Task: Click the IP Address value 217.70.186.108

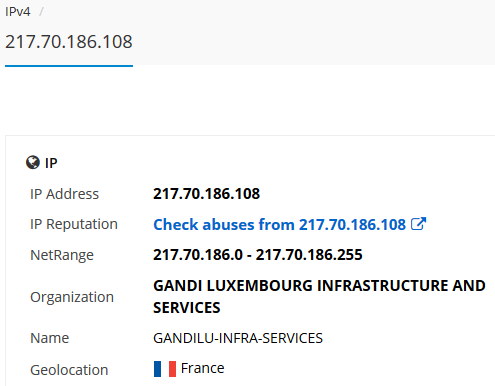Action: tap(206, 194)
